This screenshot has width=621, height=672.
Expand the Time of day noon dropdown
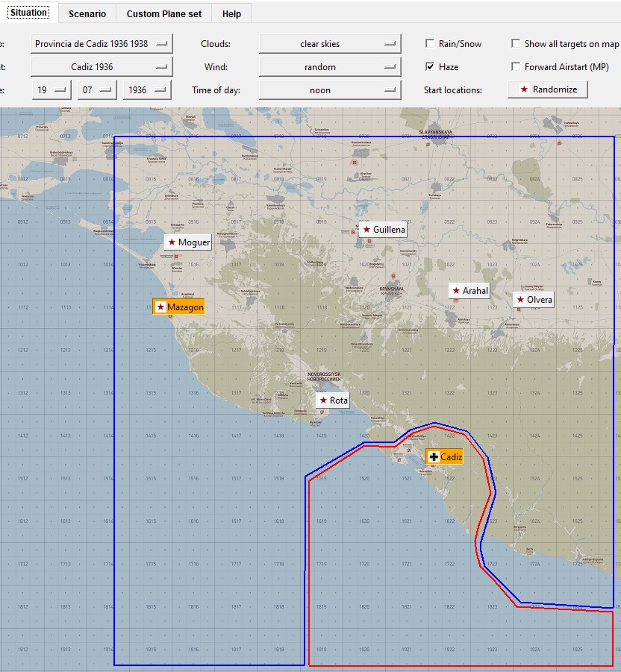point(330,90)
